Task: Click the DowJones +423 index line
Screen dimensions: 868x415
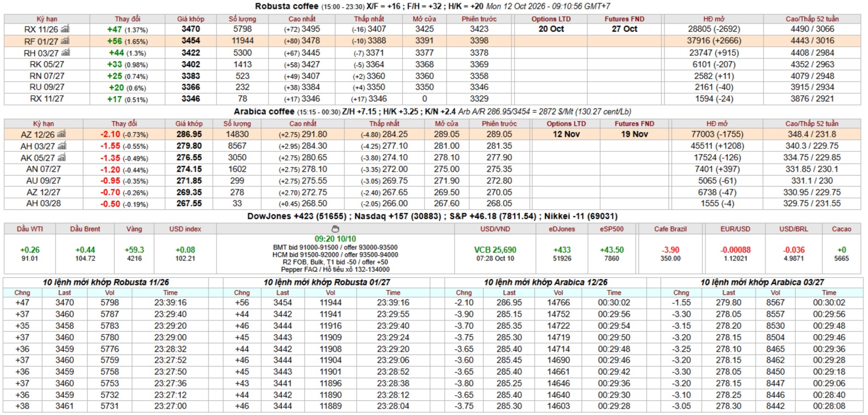Action: 297,216
